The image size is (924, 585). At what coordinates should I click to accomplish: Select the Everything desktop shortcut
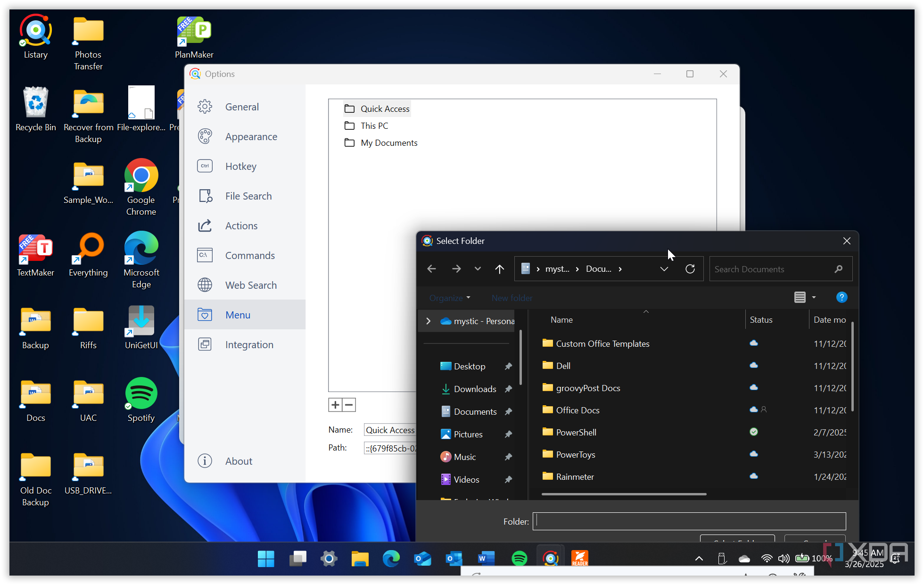point(88,255)
